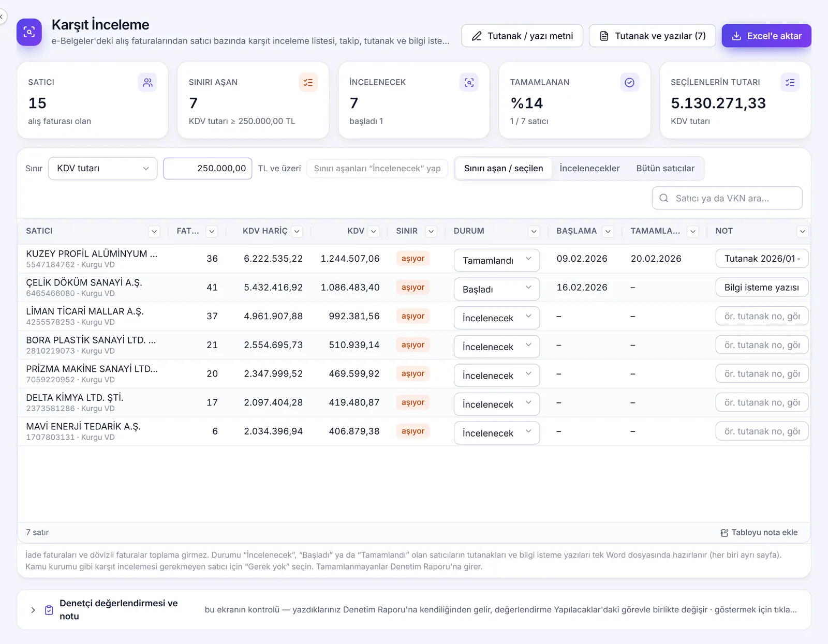
Task: Open Durum dropdown for BORA PLASTİK SANAYİ
Action: coord(497,347)
